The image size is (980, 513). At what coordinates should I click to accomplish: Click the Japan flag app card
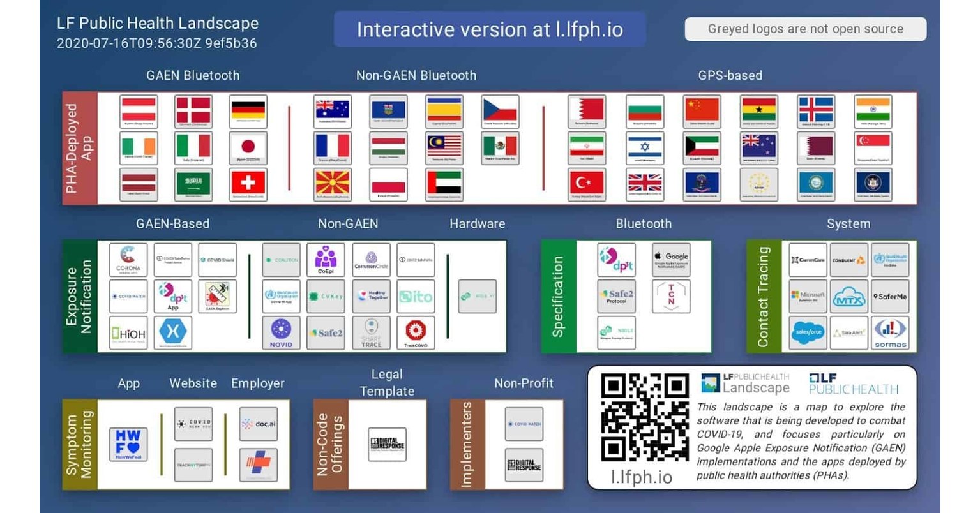(248, 148)
